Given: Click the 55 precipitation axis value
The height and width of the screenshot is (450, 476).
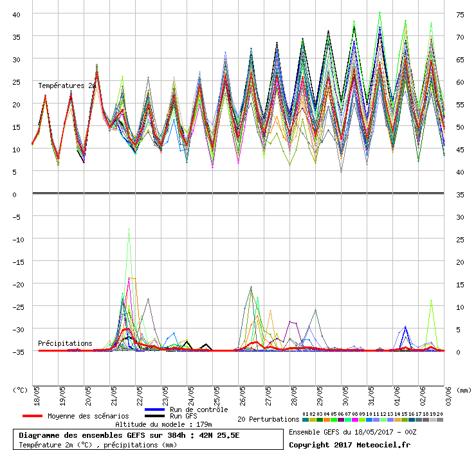Looking at the screenshot, I should click(x=460, y=105).
